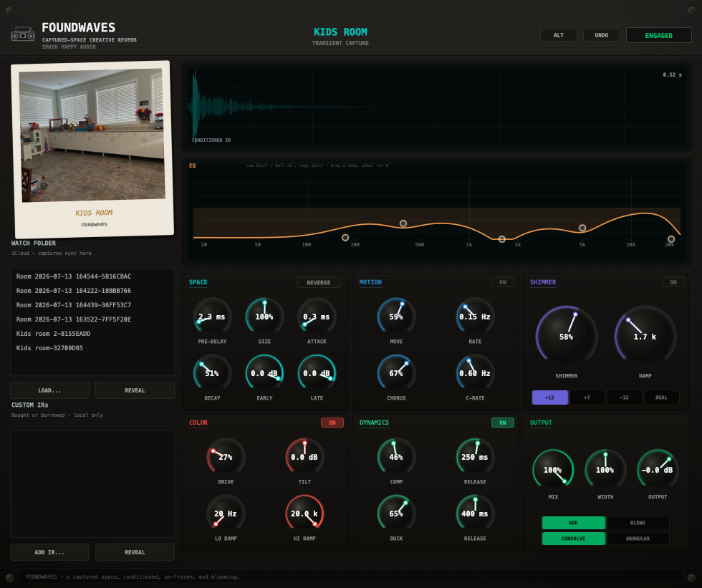Toggle the ENGAGED bypass button
The height and width of the screenshot is (588, 702).
click(x=658, y=35)
